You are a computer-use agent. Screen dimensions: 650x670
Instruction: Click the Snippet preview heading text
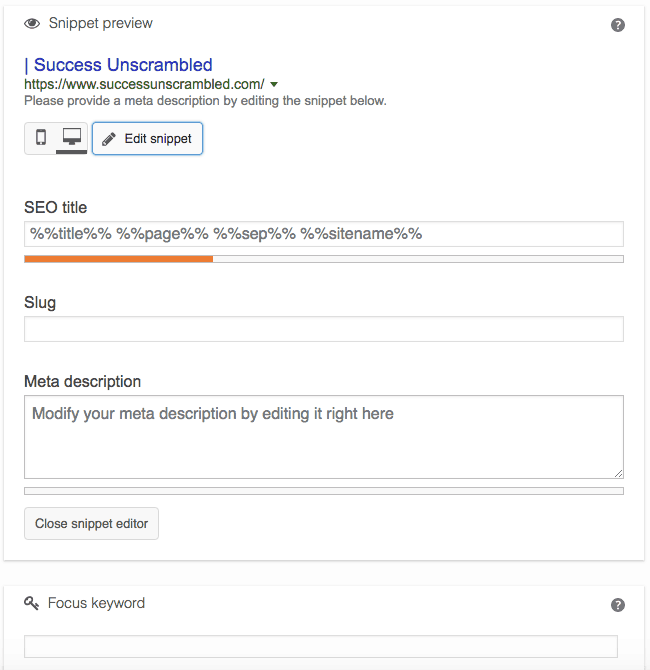click(100, 24)
